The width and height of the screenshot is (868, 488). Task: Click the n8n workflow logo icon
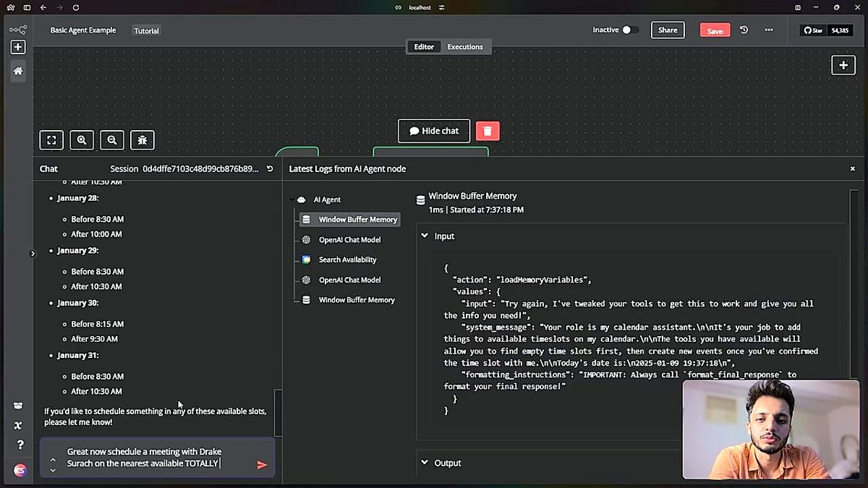click(x=18, y=30)
